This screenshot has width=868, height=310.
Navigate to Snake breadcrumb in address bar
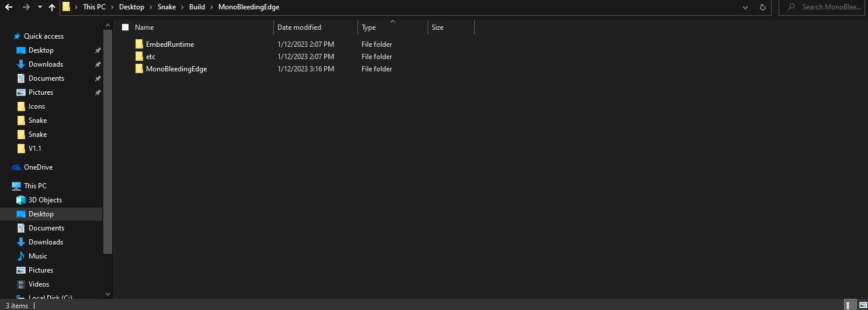click(166, 7)
